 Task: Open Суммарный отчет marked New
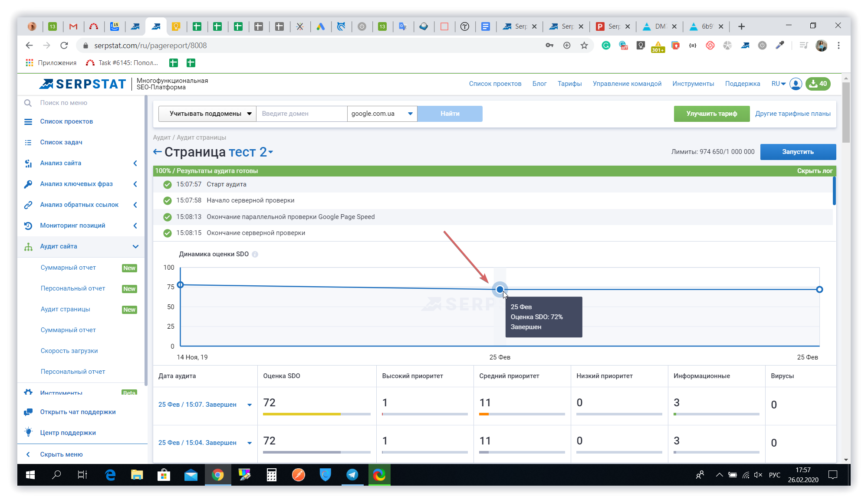coord(68,268)
